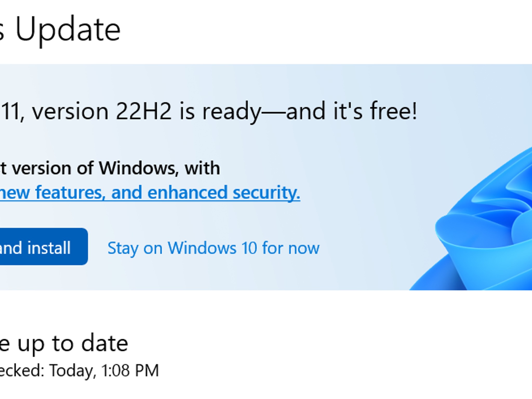Click the word "install" on the blue button
Image resolution: width=532 pixels, height=399 pixels.
tap(49, 248)
